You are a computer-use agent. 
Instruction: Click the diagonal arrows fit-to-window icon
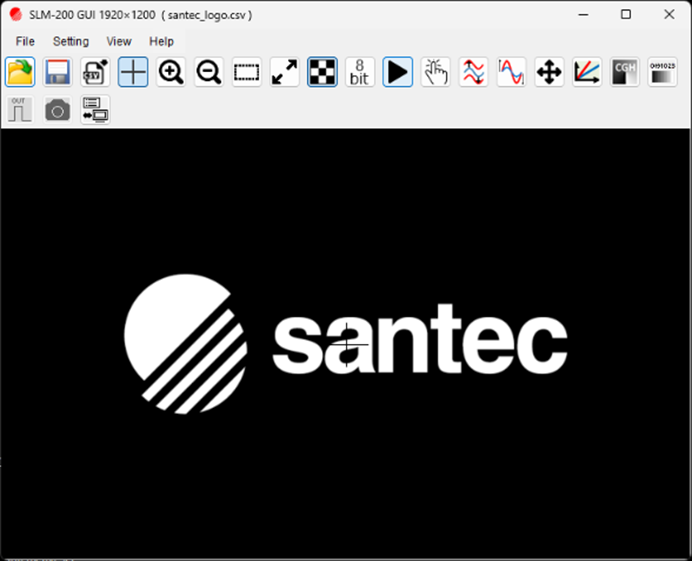(285, 72)
